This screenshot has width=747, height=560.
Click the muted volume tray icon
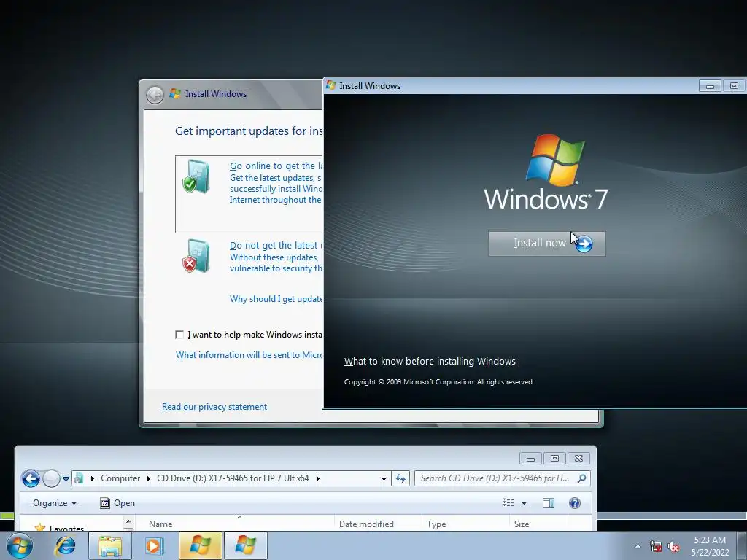tap(673, 547)
